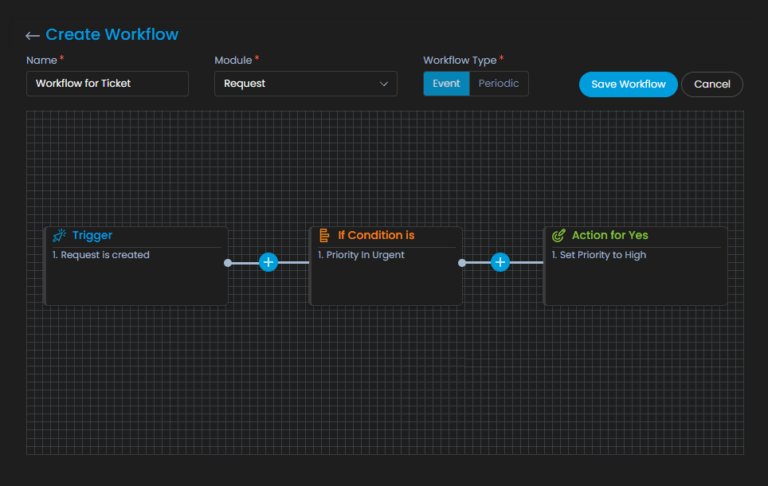Click the Create Workflow heading
The height and width of the screenshot is (486, 768).
pyautogui.click(x=112, y=35)
